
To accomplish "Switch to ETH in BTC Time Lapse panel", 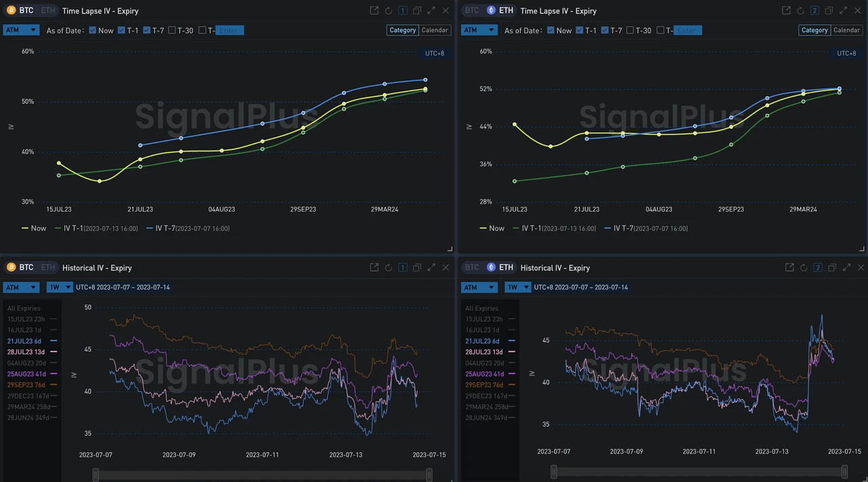I will click(x=47, y=11).
